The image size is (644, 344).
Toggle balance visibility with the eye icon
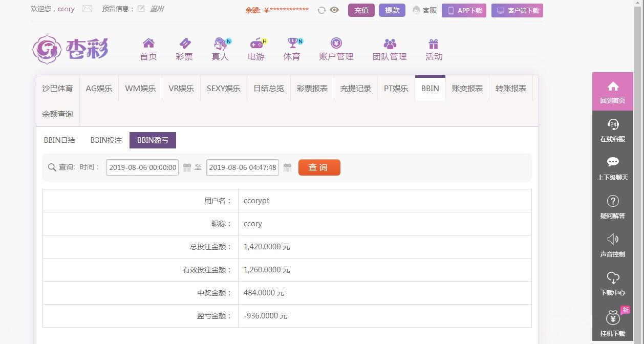pos(334,10)
